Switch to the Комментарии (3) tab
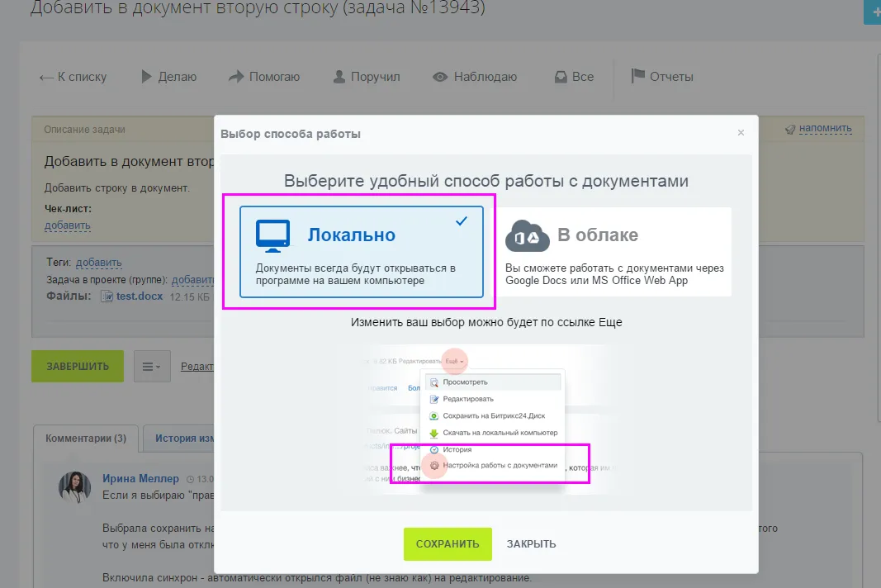This screenshot has width=881, height=588. click(86, 438)
